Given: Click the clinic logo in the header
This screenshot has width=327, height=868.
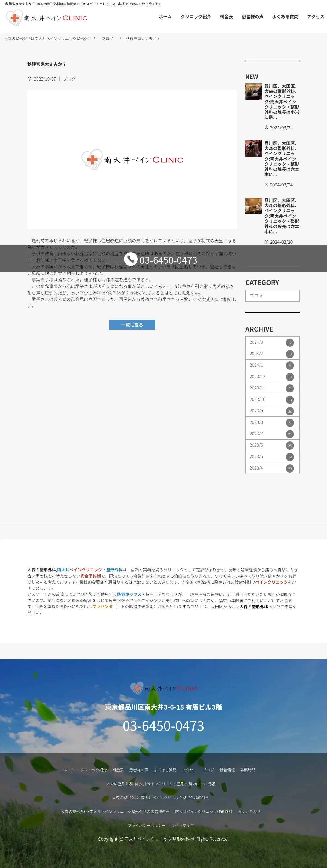Looking at the screenshot, I should click(x=46, y=17).
